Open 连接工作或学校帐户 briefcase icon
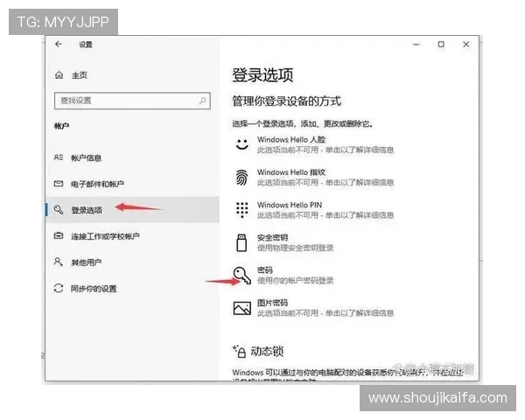 pyautogui.click(x=59, y=235)
